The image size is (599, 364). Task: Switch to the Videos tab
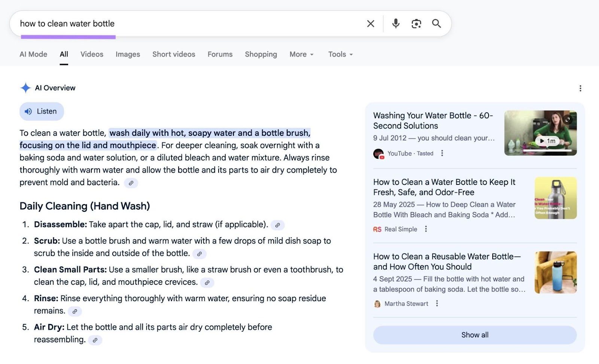click(x=91, y=54)
